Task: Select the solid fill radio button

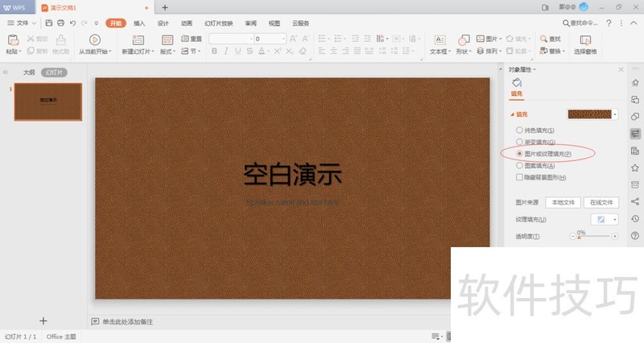Action: pyautogui.click(x=519, y=130)
